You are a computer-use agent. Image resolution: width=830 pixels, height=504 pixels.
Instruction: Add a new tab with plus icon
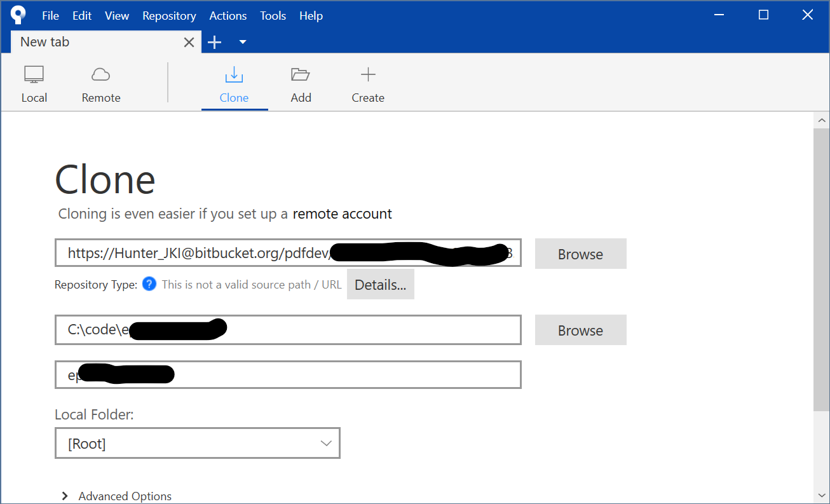click(215, 43)
